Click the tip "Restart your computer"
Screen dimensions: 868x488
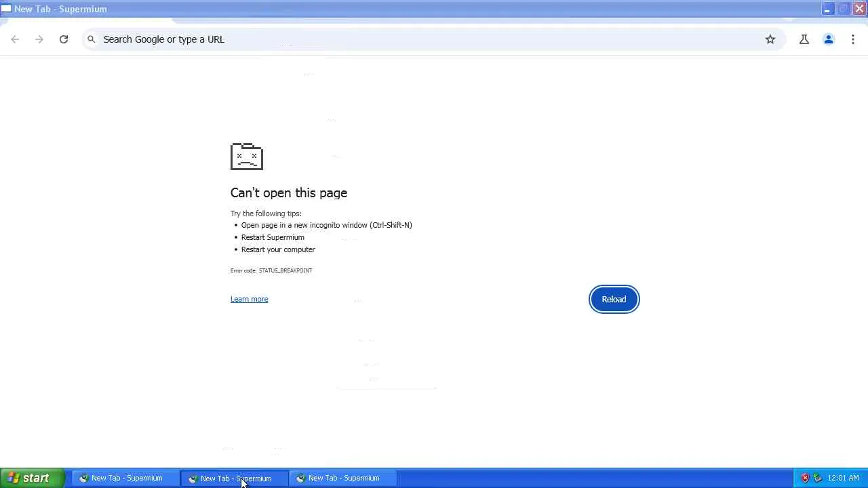click(278, 249)
